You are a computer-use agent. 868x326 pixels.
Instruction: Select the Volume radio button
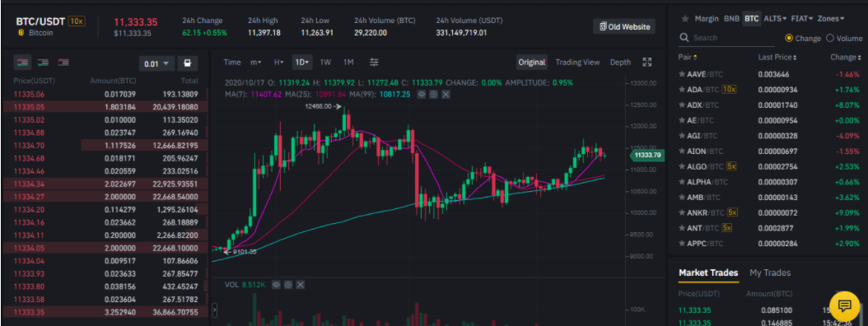pyautogui.click(x=830, y=38)
